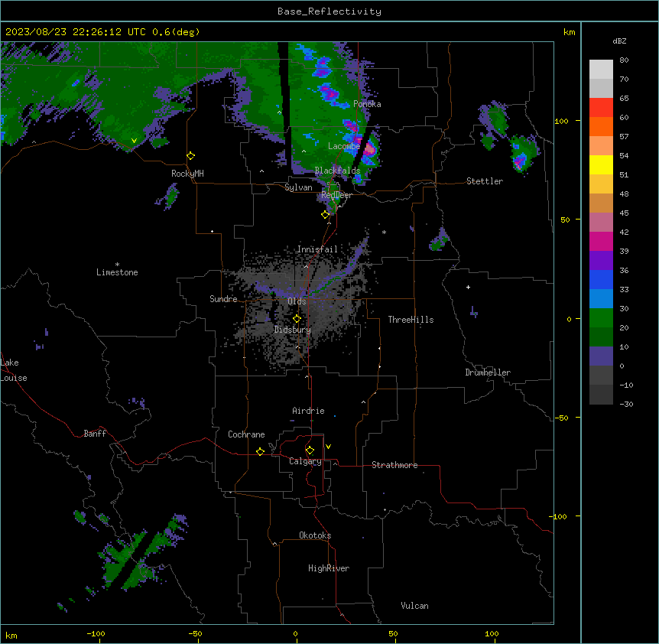Select the Drumheller label
Screen dimensions: 659x644
click(488, 372)
